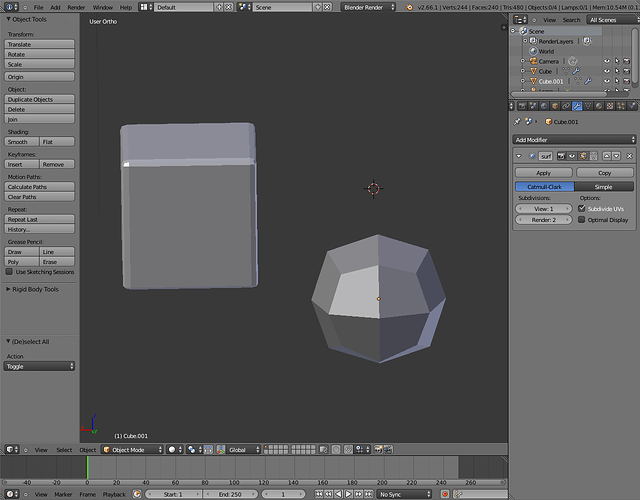Click the timeline record keyframe button
The height and width of the screenshot is (500, 640).
coord(445,494)
